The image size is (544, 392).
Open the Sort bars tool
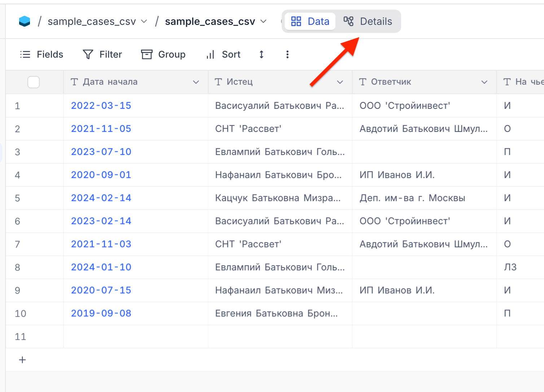(x=211, y=54)
